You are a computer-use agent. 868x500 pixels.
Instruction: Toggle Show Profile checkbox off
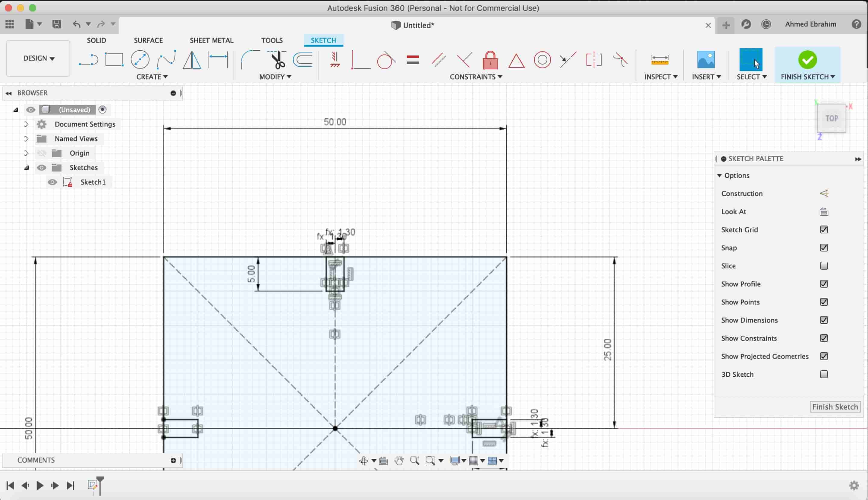coord(824,283)
